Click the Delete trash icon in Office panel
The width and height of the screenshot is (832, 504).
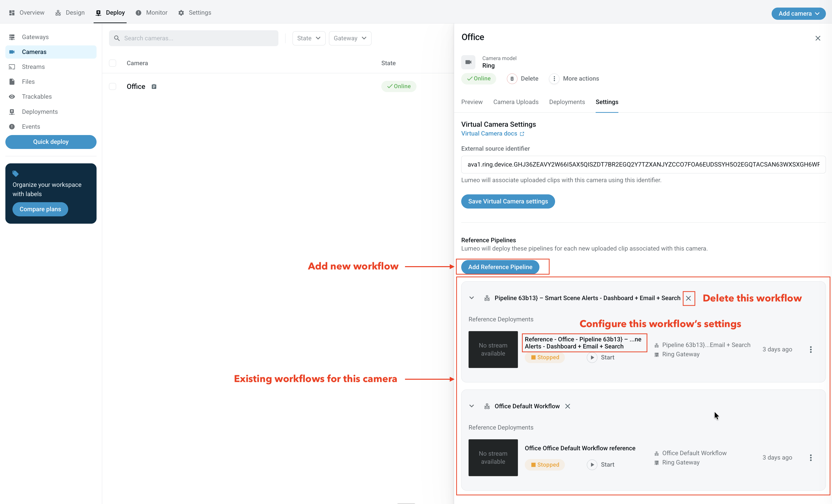coord(512,79)
